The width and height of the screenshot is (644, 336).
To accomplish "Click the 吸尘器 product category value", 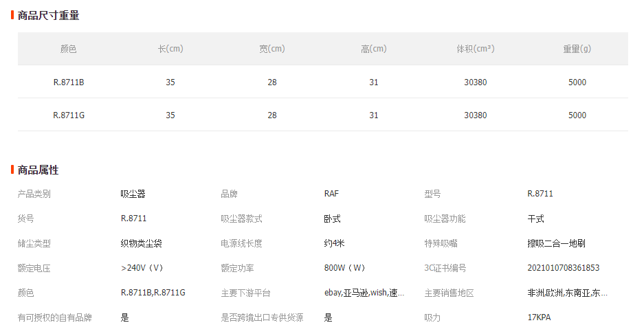I will (x=133, y=194).
